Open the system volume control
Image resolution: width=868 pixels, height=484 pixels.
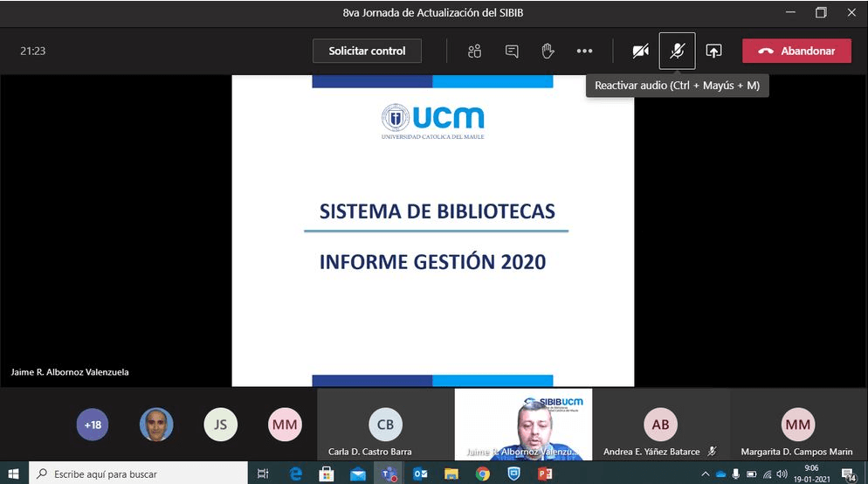[x=782, y=474]
